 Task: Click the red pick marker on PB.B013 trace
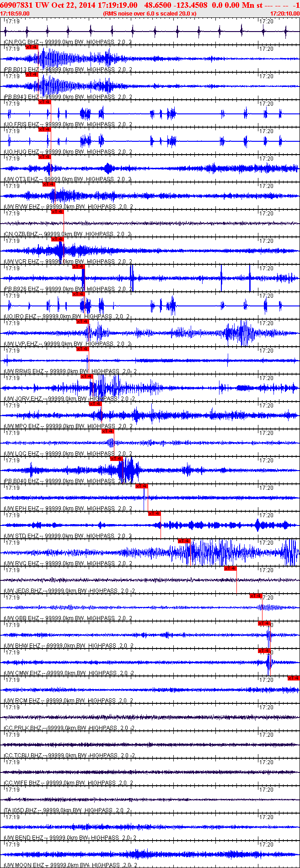tap(32, 47)
